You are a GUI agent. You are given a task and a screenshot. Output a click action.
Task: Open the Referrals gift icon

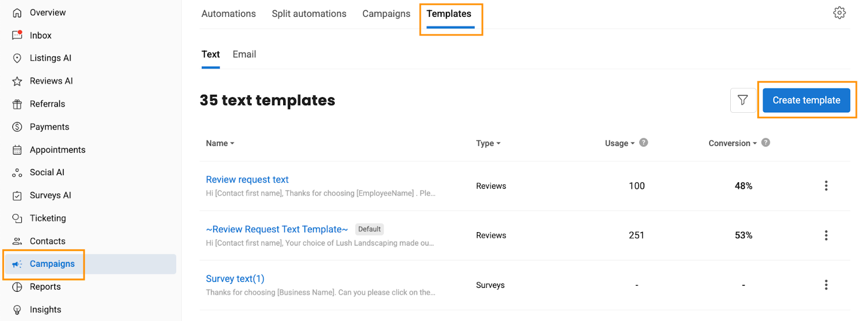tap(17, 104)
